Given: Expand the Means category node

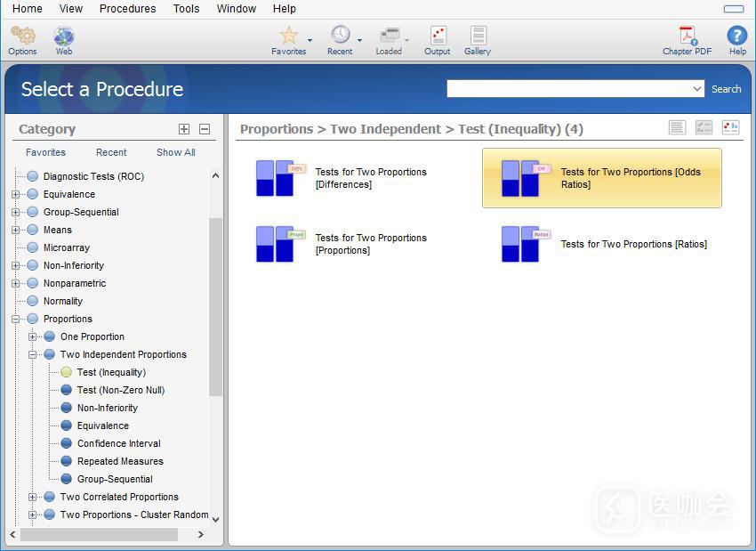Looking at the screenshot, I should (15, 230).
